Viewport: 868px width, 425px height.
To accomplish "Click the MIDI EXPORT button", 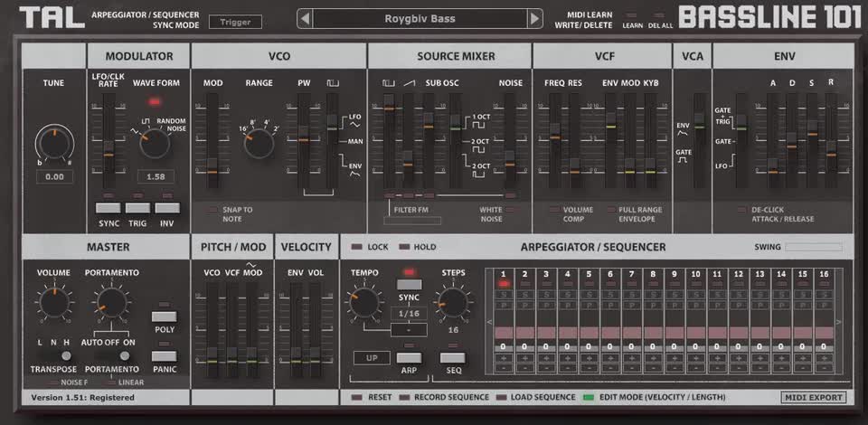I will tap(813, 397).
